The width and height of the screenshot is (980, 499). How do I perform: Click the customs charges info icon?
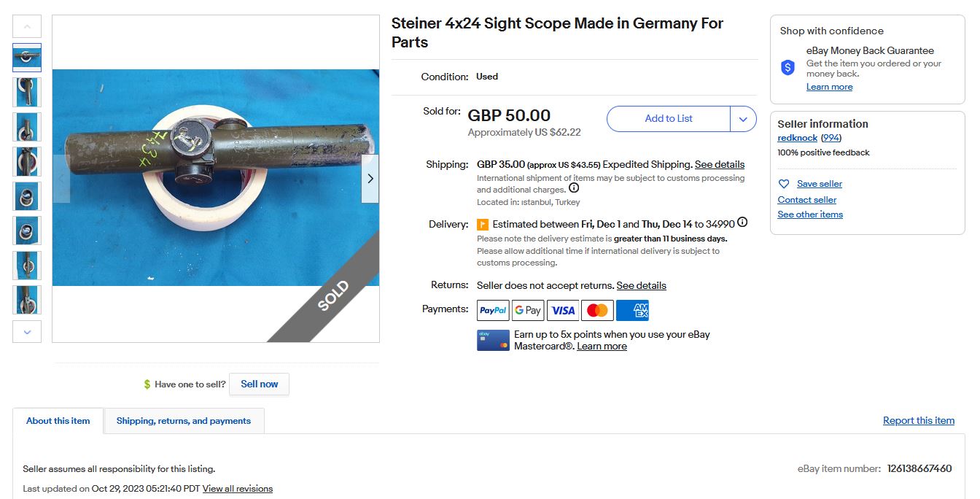pos(574,188)
